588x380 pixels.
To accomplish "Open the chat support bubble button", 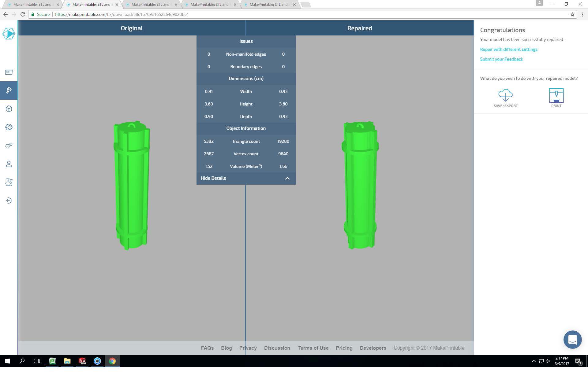I will (572, 339).
